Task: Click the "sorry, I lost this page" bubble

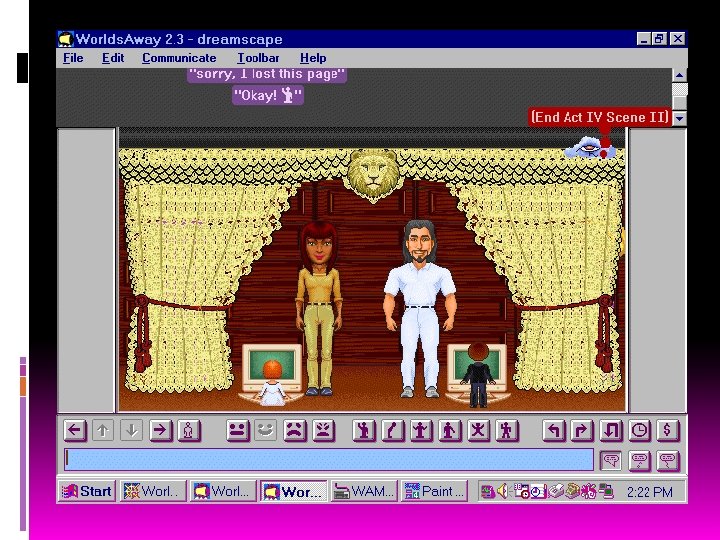Action: (267, 75)
